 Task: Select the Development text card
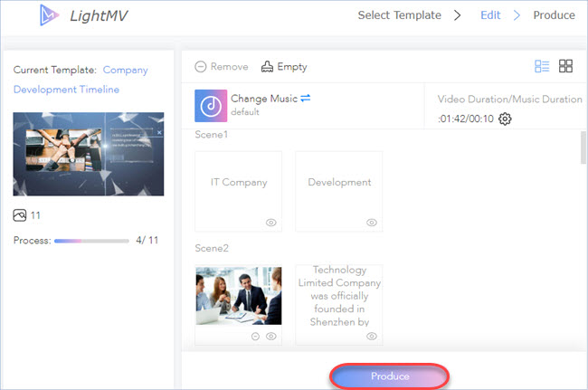coord(339,191)
